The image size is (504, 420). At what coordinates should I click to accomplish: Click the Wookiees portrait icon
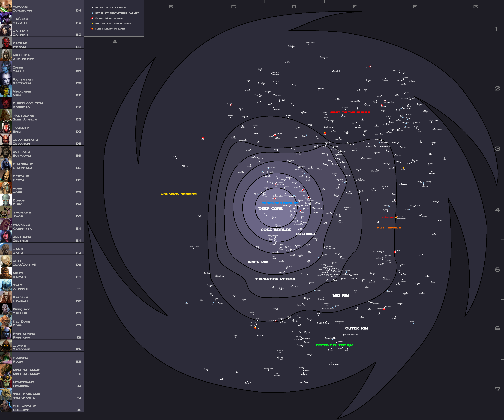(6, 224)
